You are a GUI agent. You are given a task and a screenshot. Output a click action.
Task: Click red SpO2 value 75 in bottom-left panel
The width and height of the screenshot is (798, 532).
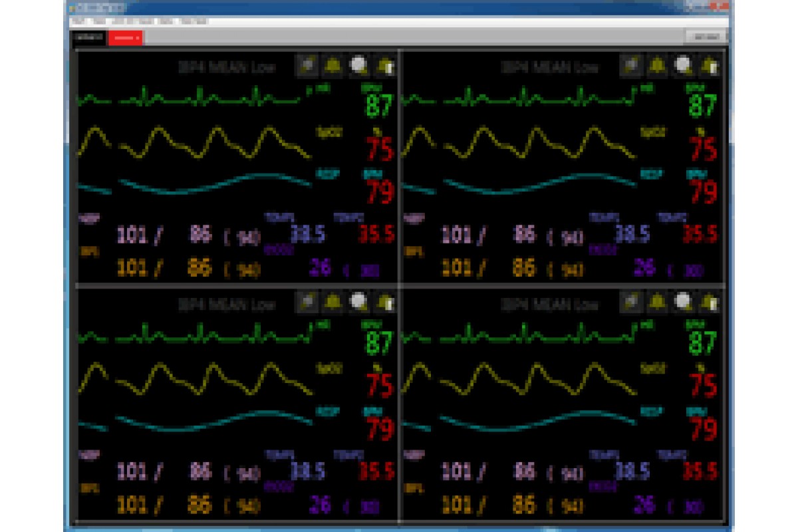click(380, 386)
